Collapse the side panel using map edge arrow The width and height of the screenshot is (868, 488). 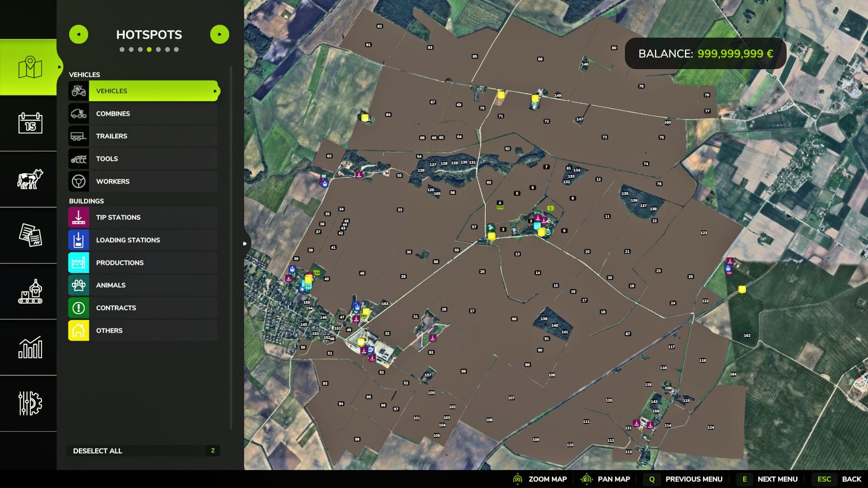click(x=245, y=244)
